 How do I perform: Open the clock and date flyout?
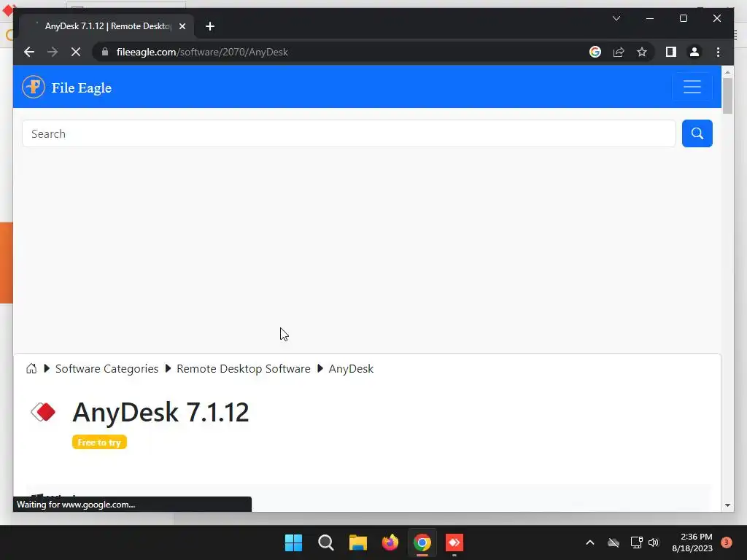692,542
